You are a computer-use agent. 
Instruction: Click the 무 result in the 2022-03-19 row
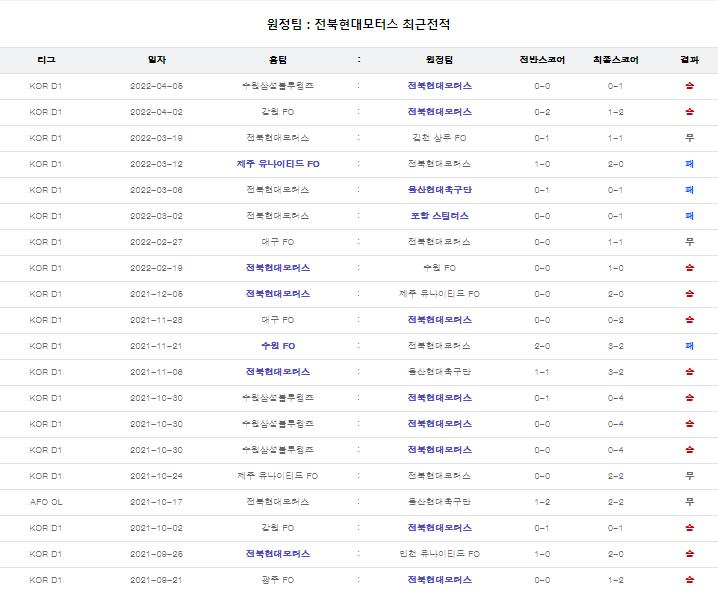click(x=690, y=138)
